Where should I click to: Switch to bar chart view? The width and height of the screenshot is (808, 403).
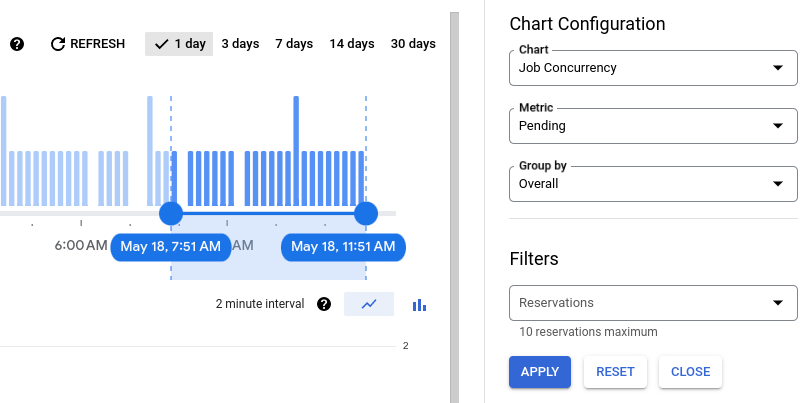pyautogui.click(x=420, y=304)
